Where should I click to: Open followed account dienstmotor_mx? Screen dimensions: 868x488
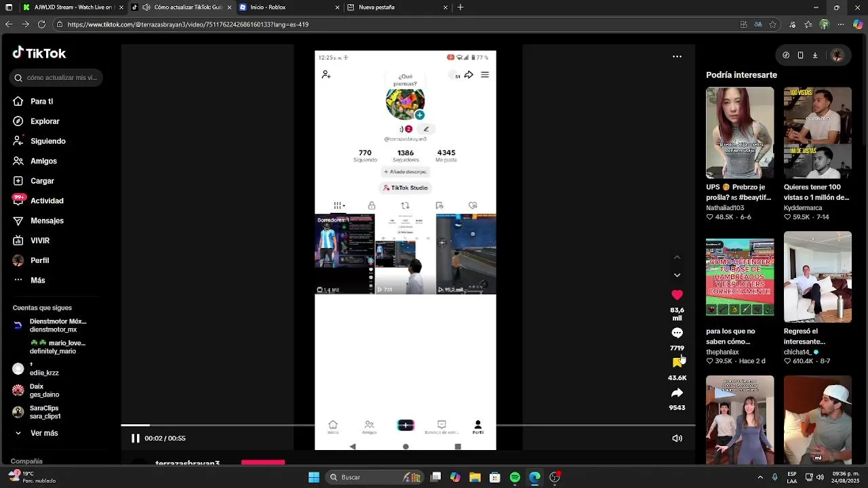click(x=50, y=325)
